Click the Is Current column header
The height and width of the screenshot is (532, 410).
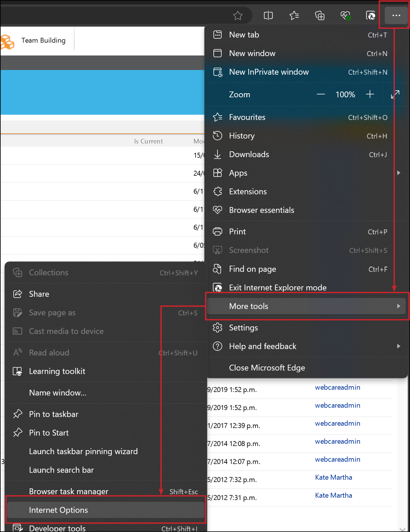(149, 142)
